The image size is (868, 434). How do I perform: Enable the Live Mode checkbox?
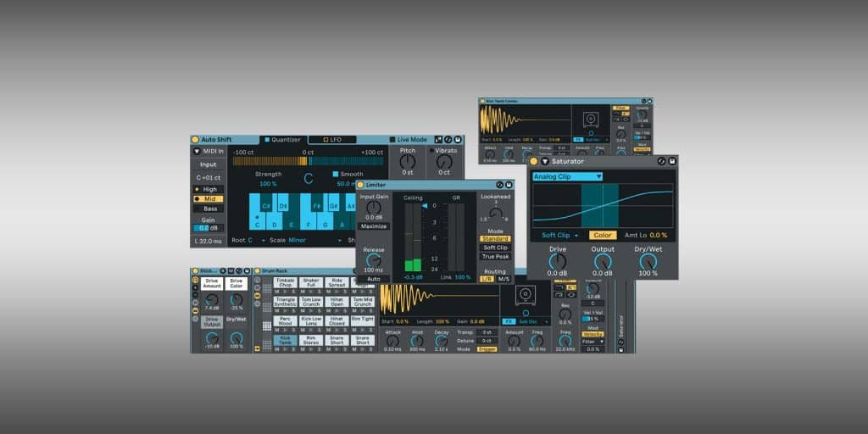pos(392,140)
